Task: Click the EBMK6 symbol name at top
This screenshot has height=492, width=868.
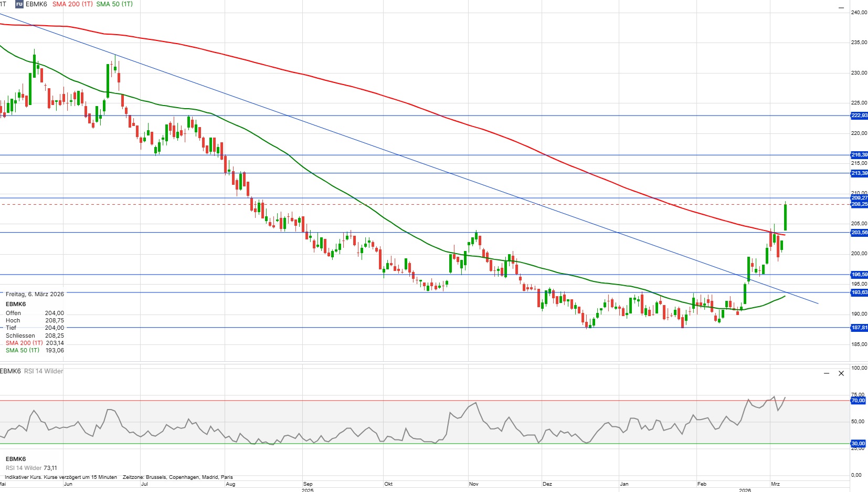Action: pyautogui.click(x=36, y=4)
